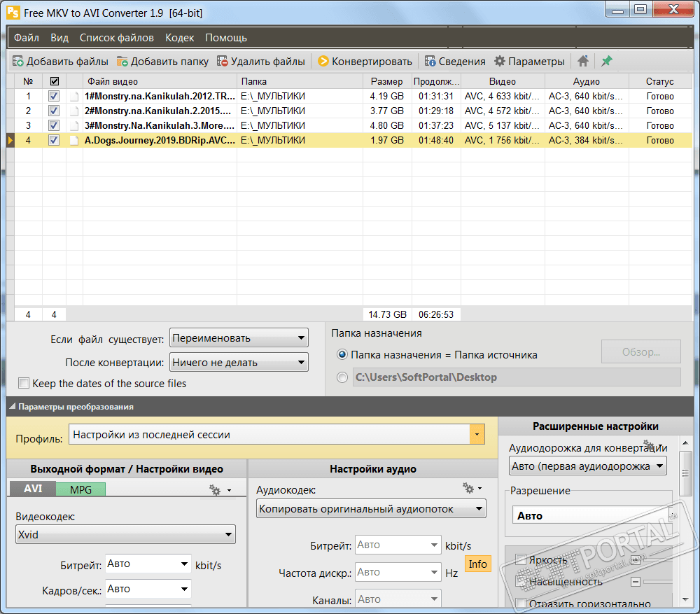Click the total size 14.73 GB cell

(388, 315)
